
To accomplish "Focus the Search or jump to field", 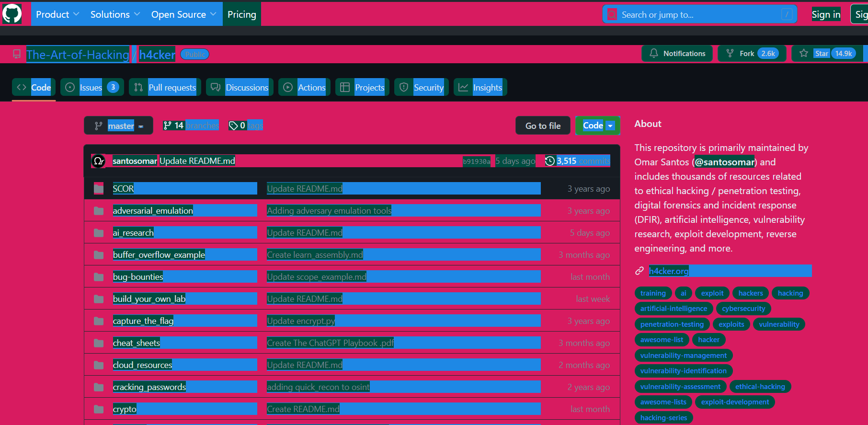I will (700, 14).
